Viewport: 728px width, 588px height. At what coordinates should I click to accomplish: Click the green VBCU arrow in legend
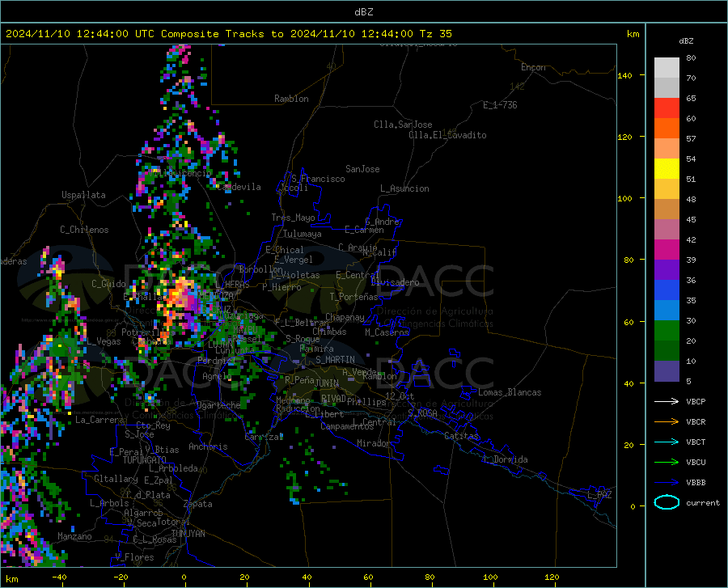pyautogui.click(x=667, y=463)
